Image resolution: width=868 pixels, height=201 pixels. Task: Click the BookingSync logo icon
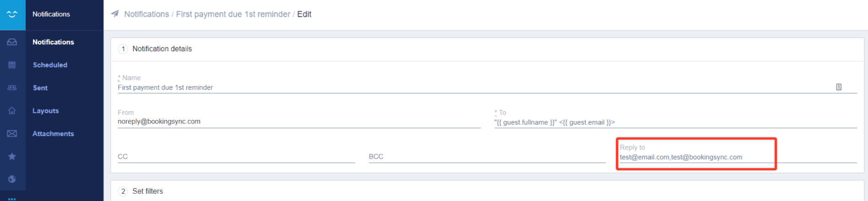tap(12, 15)
